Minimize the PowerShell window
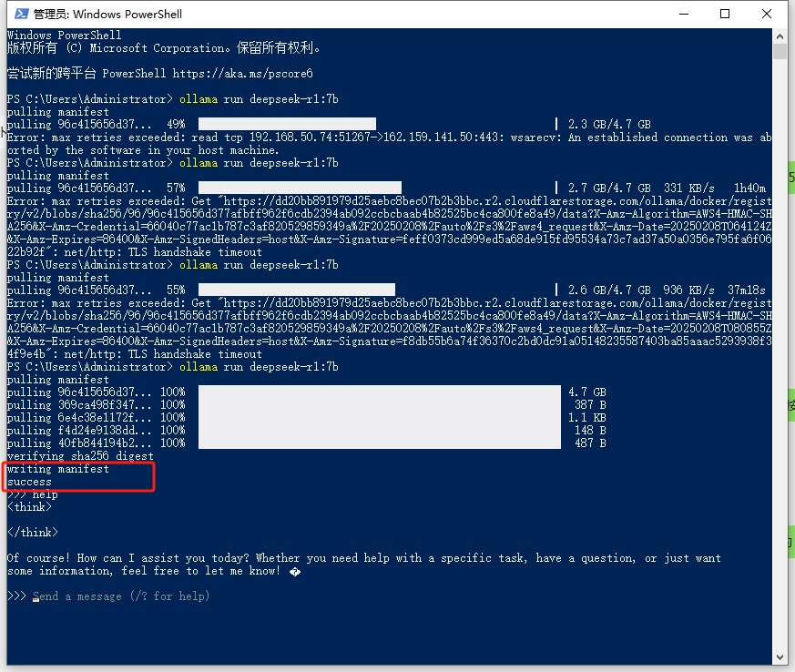Viewport: 795px width, 672px height. (684, 14)
